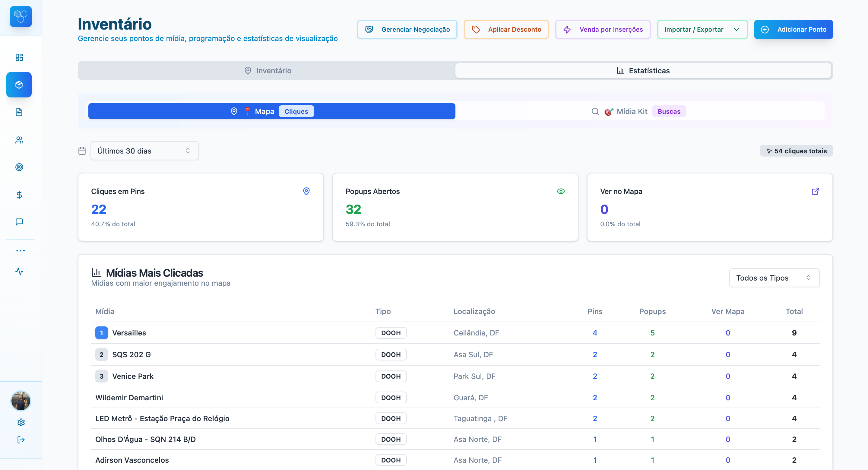The height and width of the screenshot is (470, 868).
Task: Switch to the Mapa Cliques view
Action: tap(271, 111)
